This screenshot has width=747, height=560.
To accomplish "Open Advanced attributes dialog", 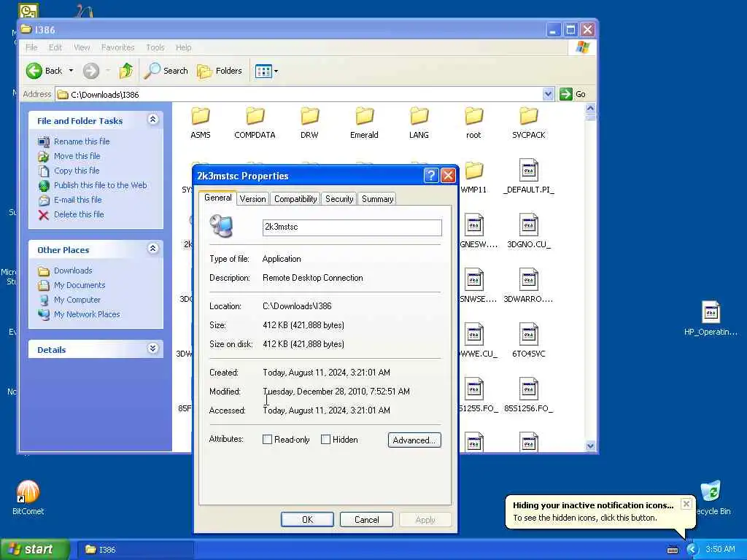I will coord(414,440).
